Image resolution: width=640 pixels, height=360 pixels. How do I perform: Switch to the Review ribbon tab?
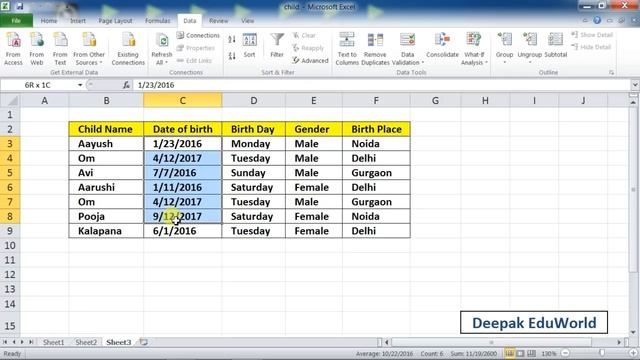pyautogui.click(x=218, y=20)
